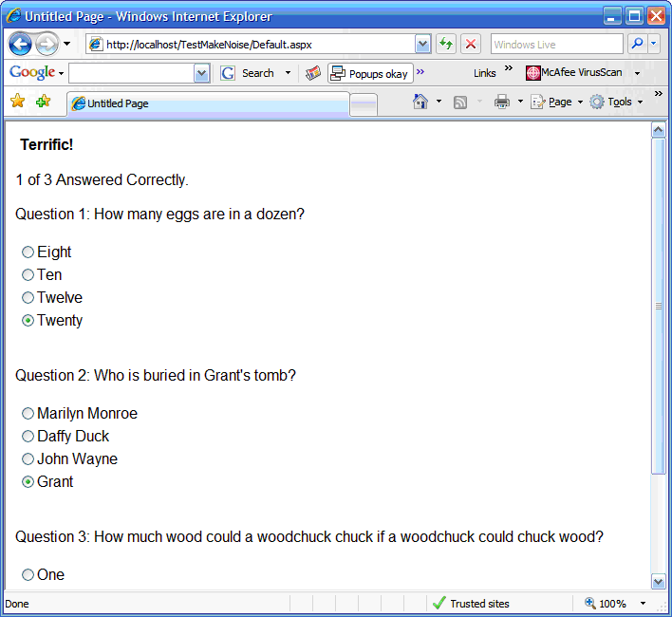Click the Popups okay button

click(x=370, y=73)
